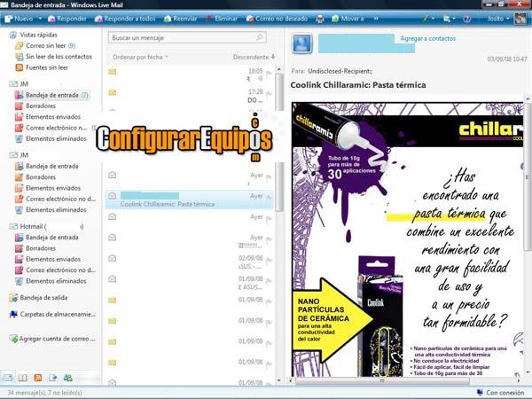The height and width of the screenshot is (399, 532).
Task: Toggle the flag on the 02/09/08 message
Action: tap(269, 260)
